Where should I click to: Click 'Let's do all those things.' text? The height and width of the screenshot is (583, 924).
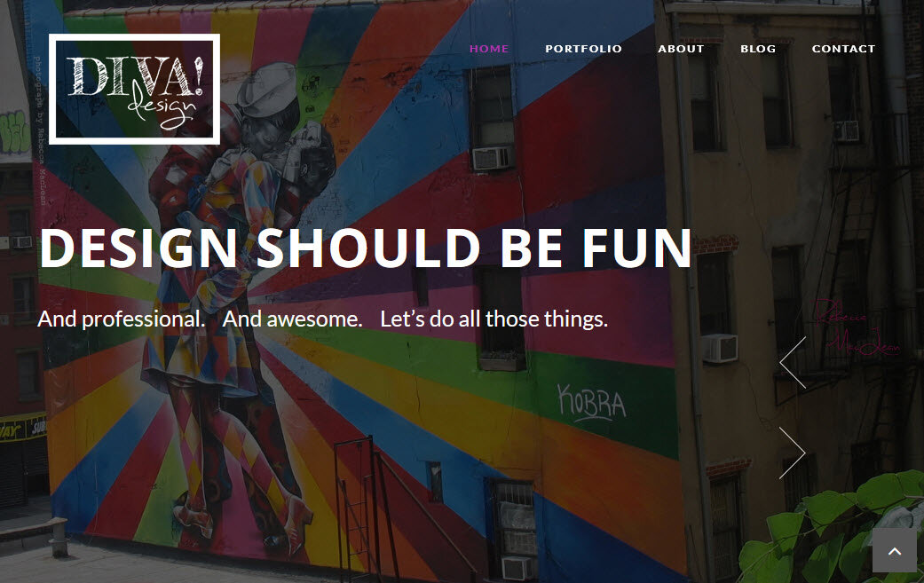click(x=494, y=319)
